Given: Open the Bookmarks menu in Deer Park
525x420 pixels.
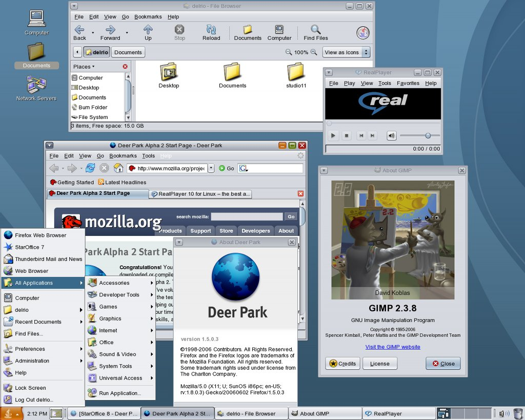Looking at the screenshot, I should (123, 155).
